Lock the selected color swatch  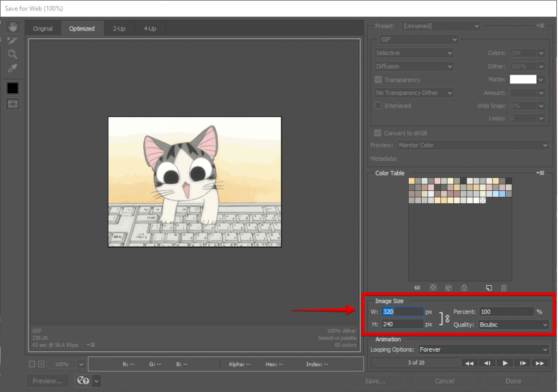pos(463,287)
